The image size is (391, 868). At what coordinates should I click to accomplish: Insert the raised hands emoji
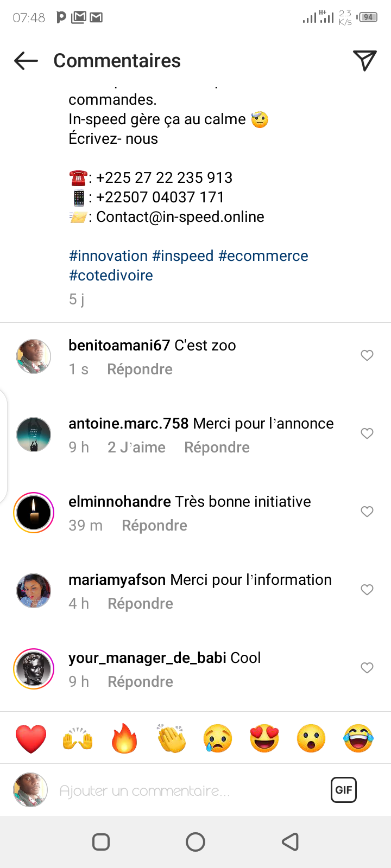[x=78, y=738]
